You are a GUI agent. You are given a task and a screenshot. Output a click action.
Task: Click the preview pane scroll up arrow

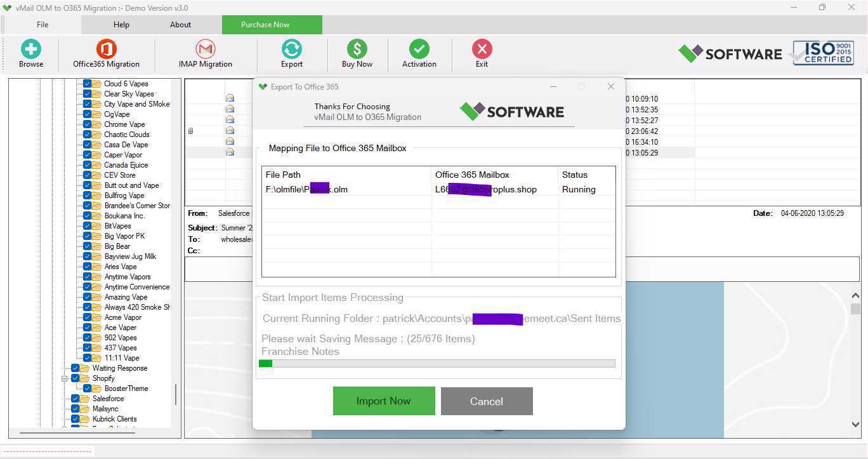[x=855, y=296]
